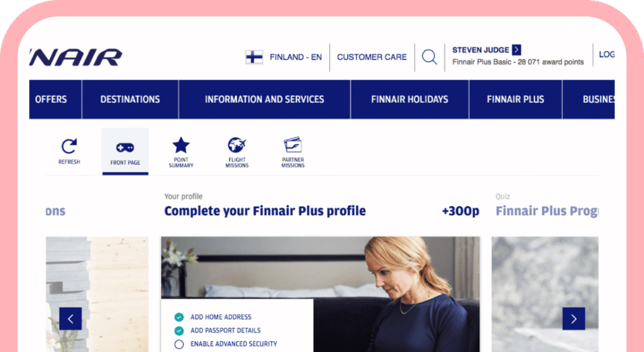Click the Customer Care link
Image resolution: width=644 pixels, height=352 pixels.
coord(372,57)
